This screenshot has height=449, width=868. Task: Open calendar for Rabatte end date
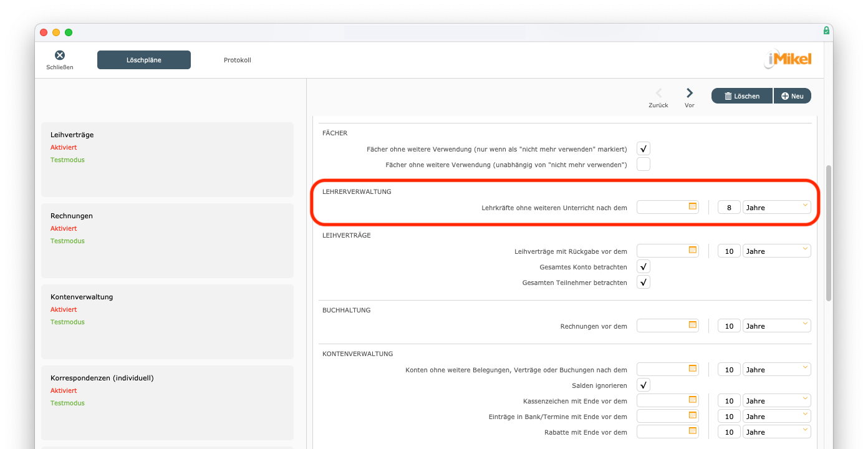click(x=692, y=431)
